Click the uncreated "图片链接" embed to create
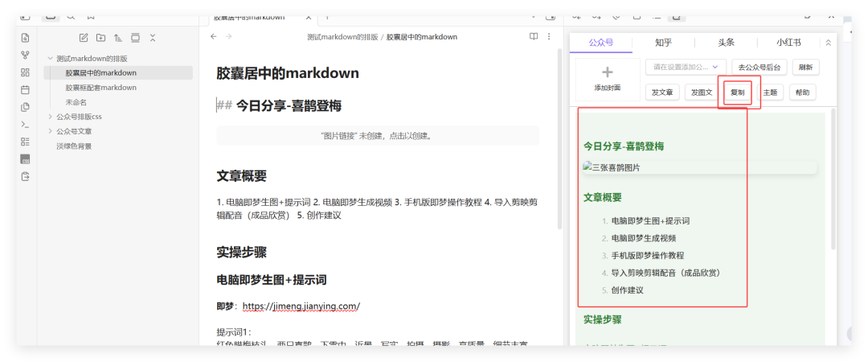 (x=378, y=136)
